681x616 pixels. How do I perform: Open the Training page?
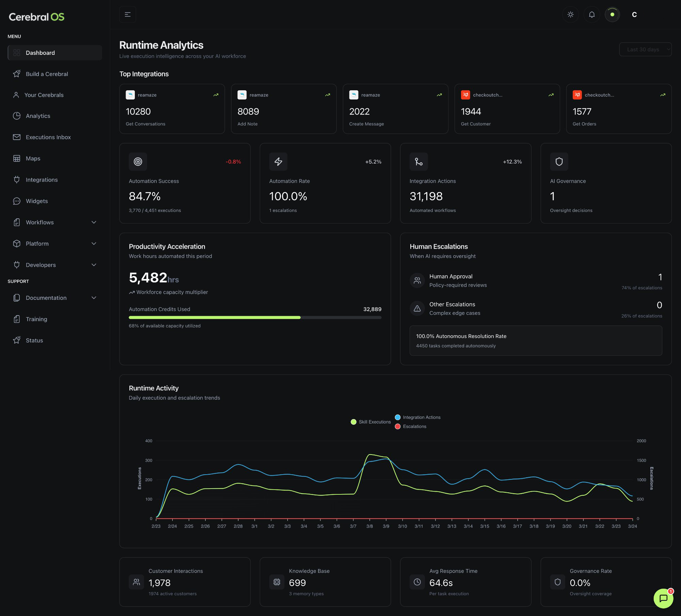(36, 319)
